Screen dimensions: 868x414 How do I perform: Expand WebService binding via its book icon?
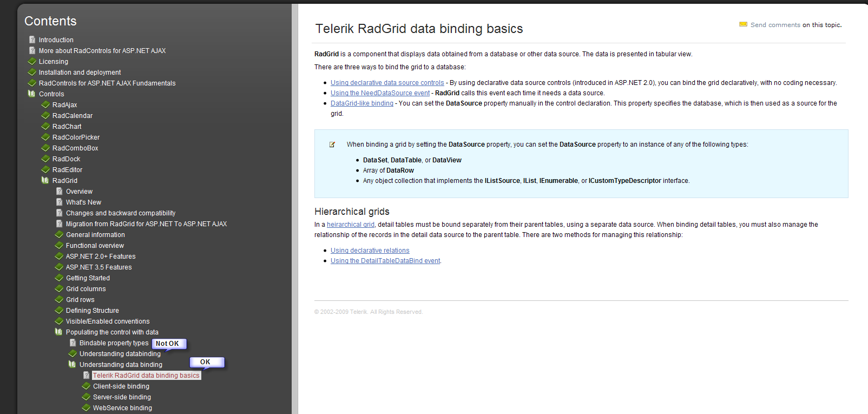point(86,408)
